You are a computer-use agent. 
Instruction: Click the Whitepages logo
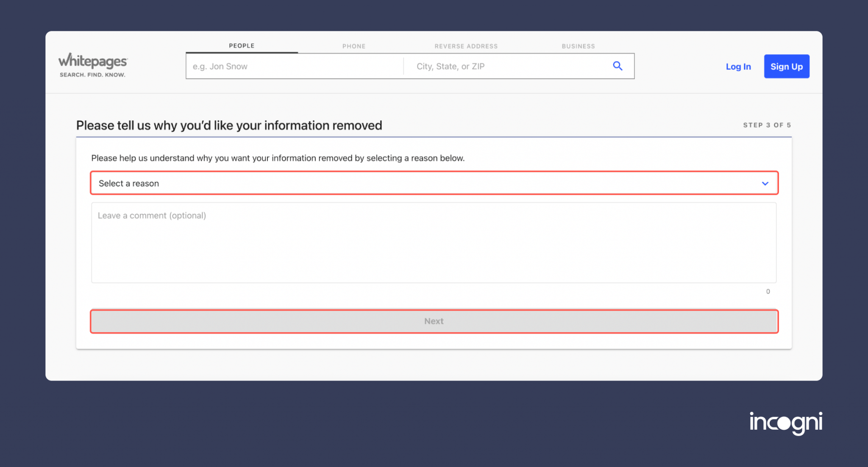point(92,64)
